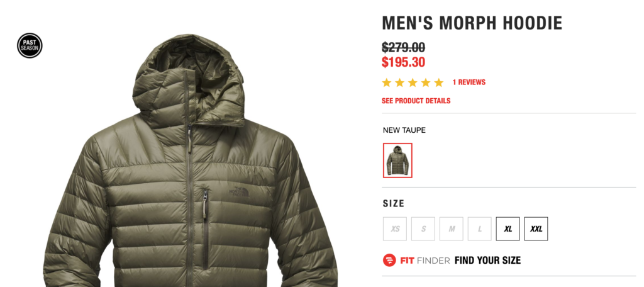Click the Fit Finder red logo icon

coord(389,261)
